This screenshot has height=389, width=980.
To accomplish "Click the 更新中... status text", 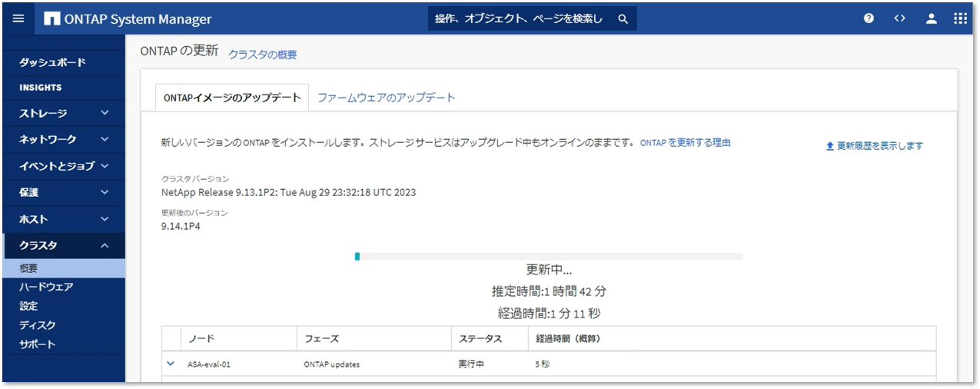I will point(549,270).
